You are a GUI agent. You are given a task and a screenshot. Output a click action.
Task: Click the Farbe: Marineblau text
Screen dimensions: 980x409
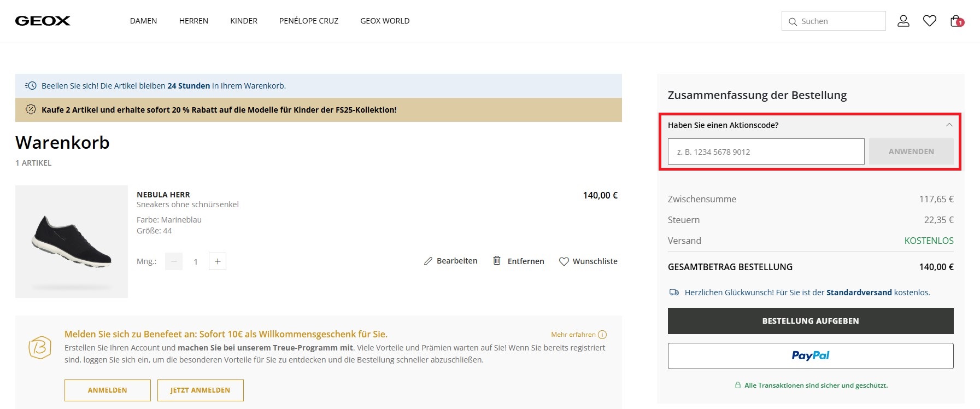pos(169,220)
